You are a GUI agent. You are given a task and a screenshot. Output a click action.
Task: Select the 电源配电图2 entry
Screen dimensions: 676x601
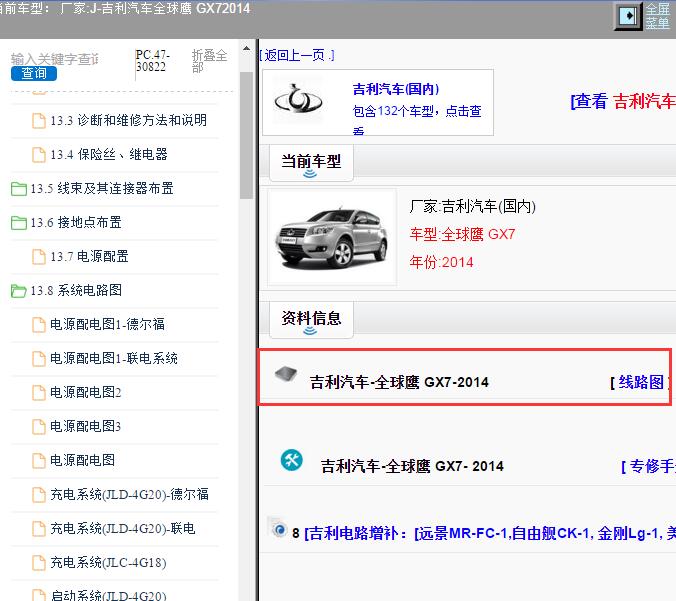(85, 392)
